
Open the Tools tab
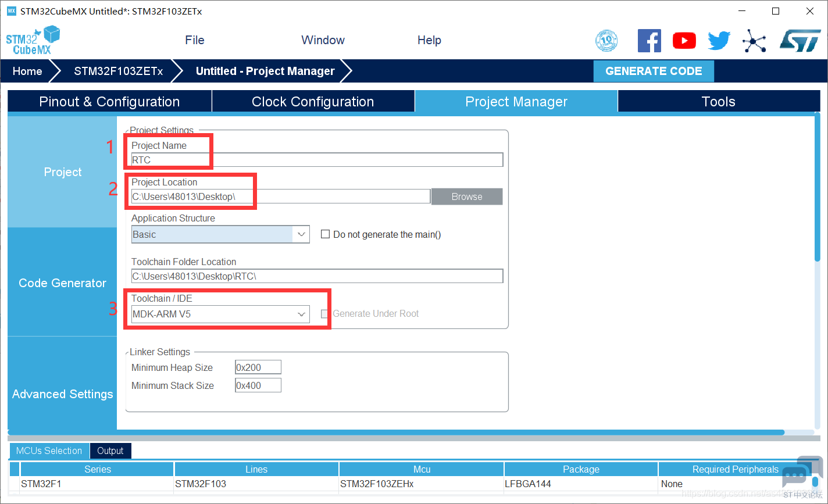click(x=719, y=101)
